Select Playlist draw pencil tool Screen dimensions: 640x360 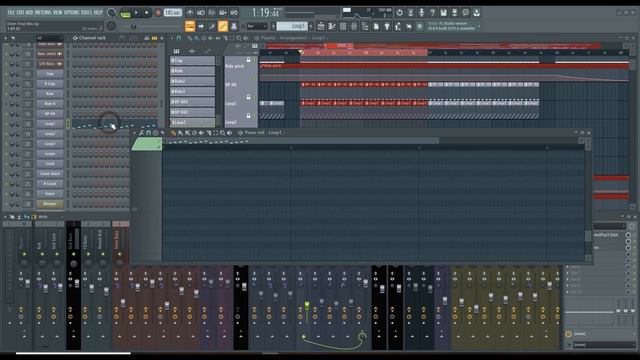(x=190, y=38)
